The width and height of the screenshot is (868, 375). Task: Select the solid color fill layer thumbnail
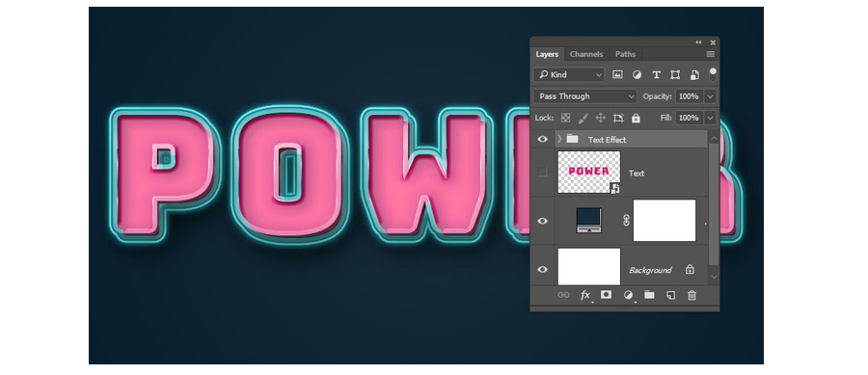(588, 220)
